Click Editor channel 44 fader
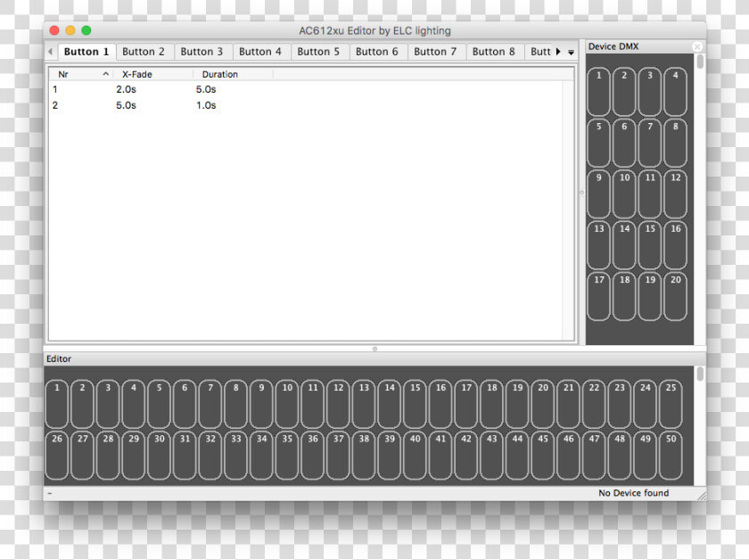 pos(517,456)
